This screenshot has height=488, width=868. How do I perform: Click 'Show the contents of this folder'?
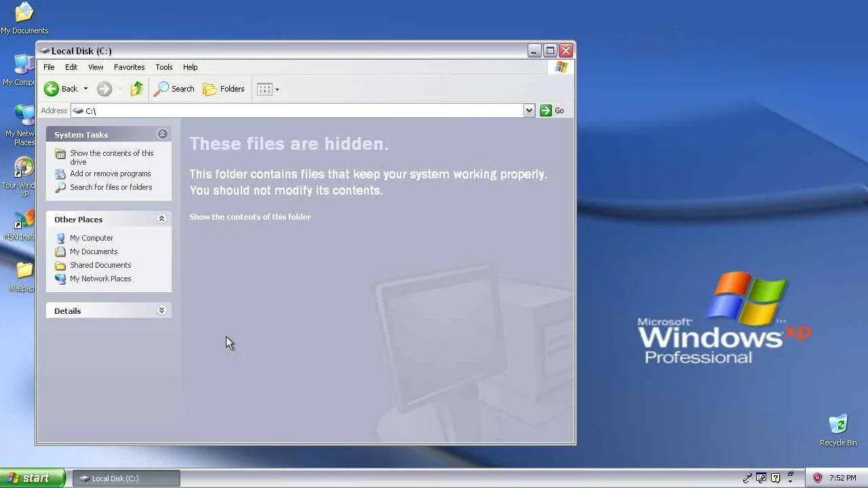250,217
